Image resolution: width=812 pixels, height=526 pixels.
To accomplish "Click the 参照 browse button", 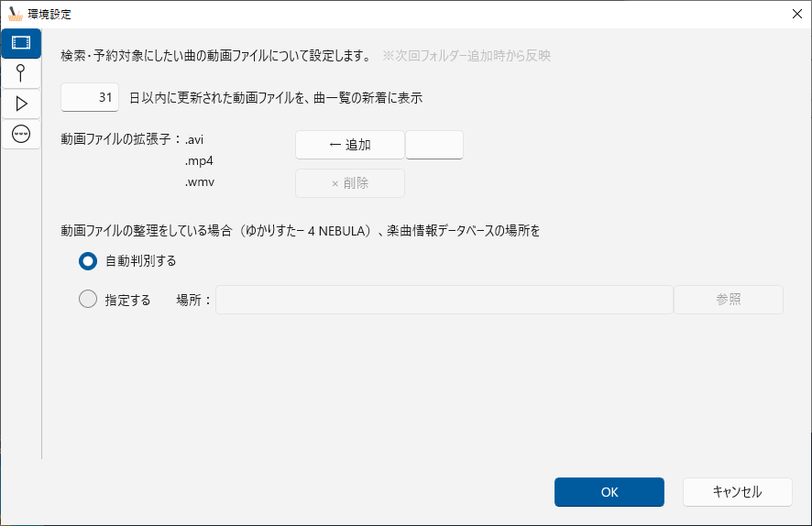I will [728, 300].
